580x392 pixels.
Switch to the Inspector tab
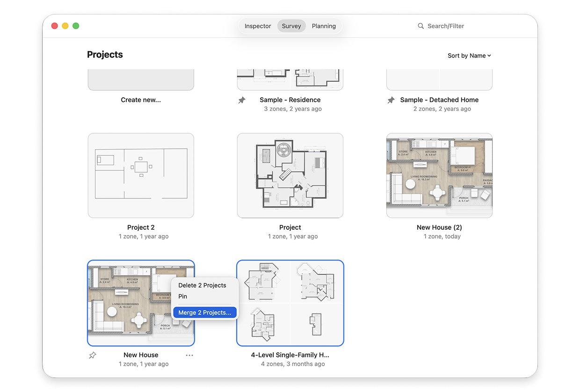[258, 26]
